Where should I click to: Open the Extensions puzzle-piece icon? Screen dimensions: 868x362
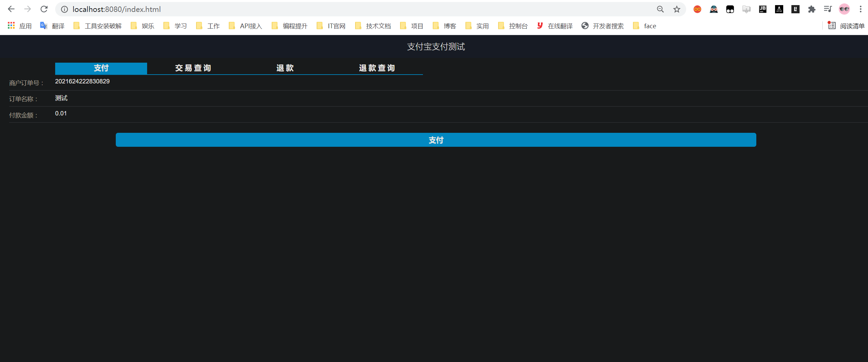[812, 9]
